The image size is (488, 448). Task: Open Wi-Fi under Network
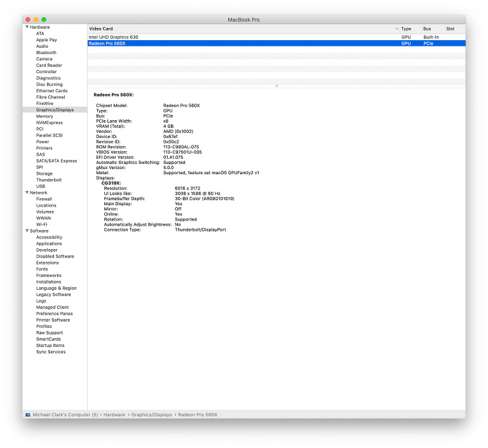(x=42, y=224)
